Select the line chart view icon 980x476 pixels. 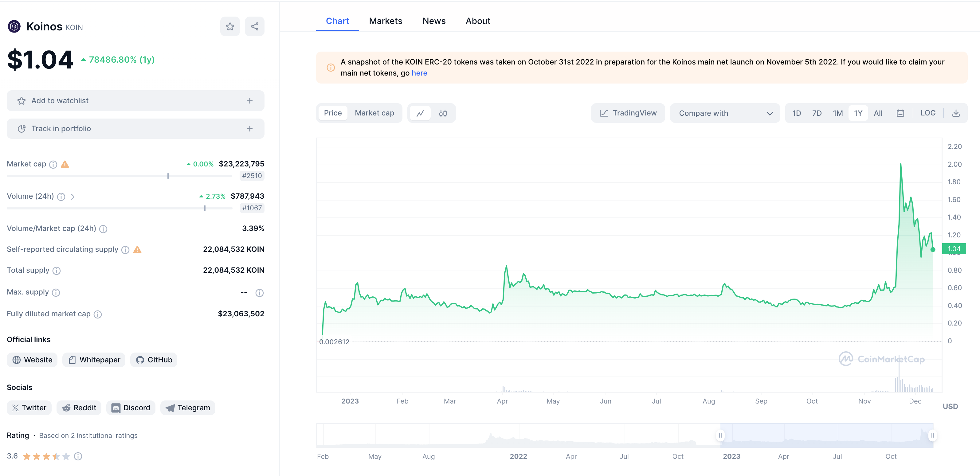pos(420,113)
